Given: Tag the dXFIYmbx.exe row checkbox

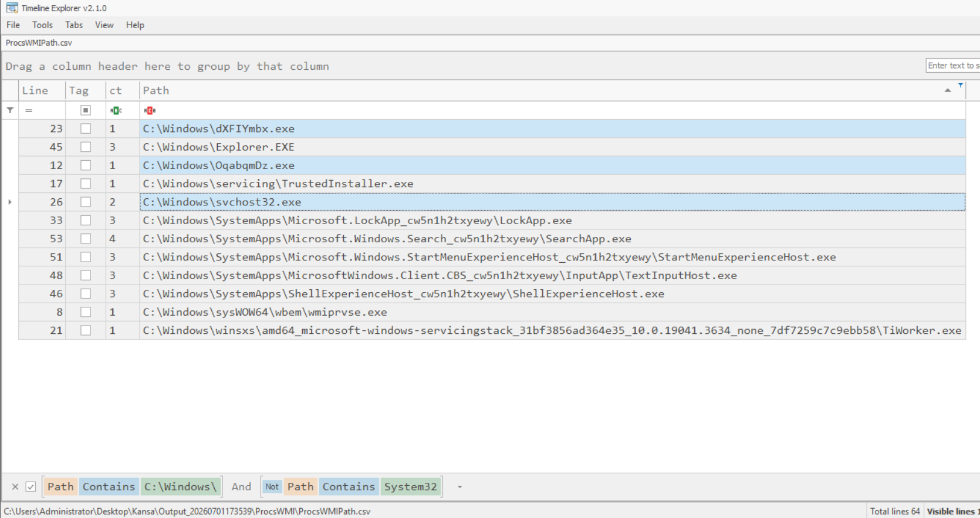Looking at the screenshot, I should pos(86,128).
